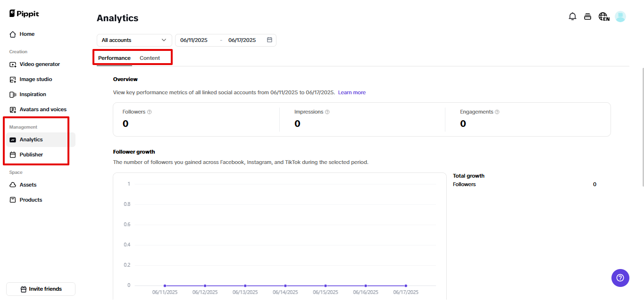Open the Inspiration section

click(32, 94)
